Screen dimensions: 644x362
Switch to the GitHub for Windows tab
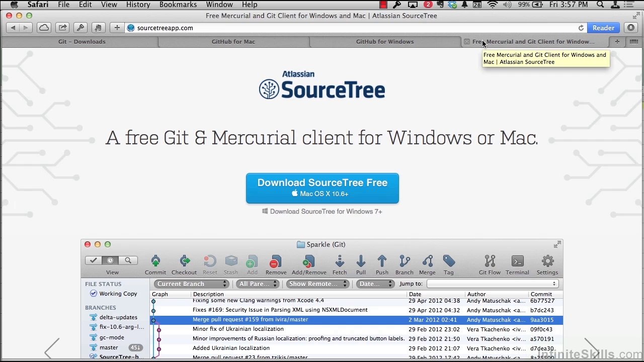[x=385, y=42]
